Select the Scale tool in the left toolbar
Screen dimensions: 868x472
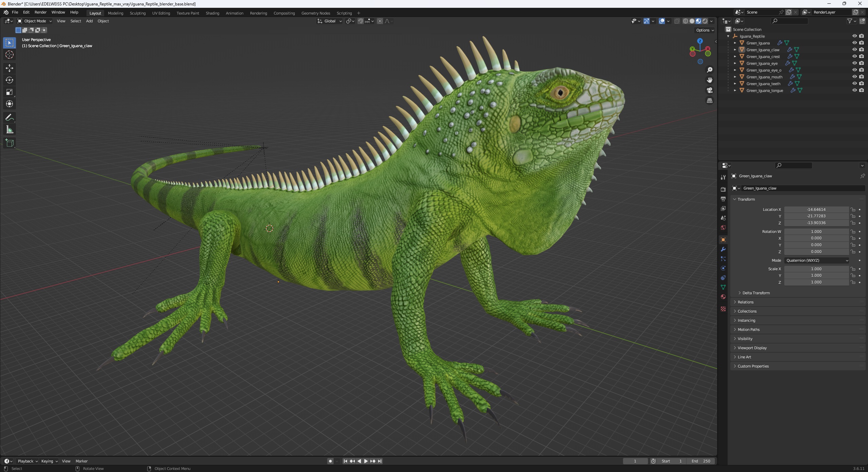(x=9, y=92)
